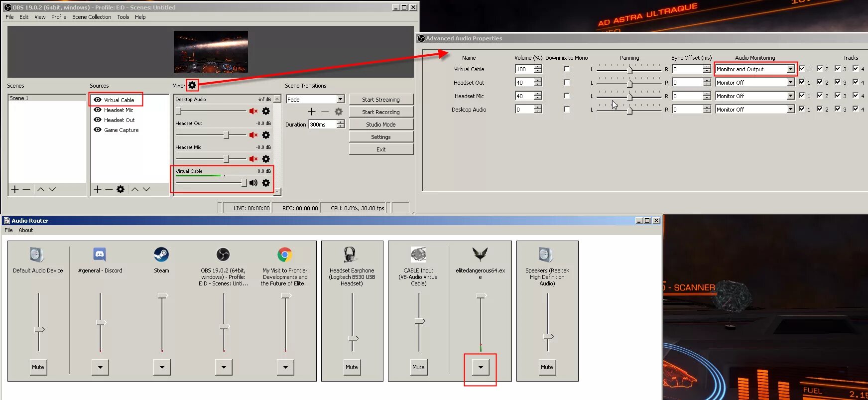This screenshot has width=868, height=400.
Task: Open Desktop Audio gear settings
Action: (x=266, y=111)
